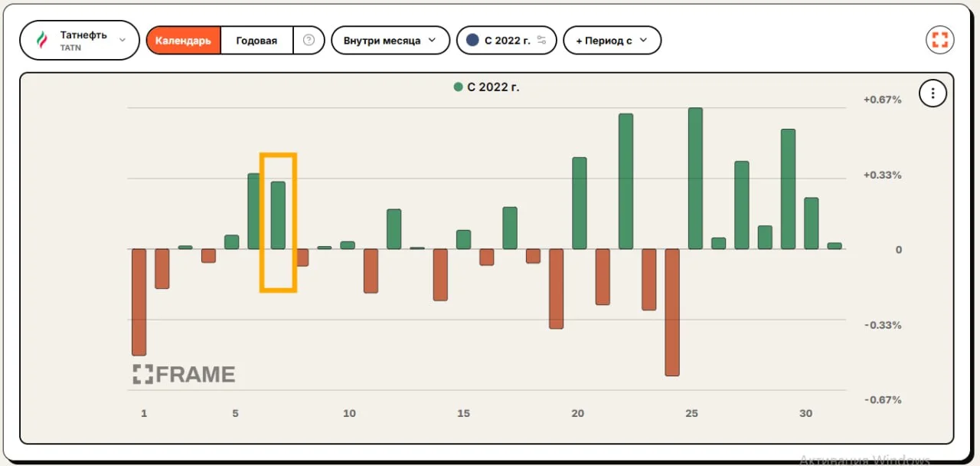980x466 pixels.
Task: Expand the Внутри месяца dropdown
Action: coord(390,41)
